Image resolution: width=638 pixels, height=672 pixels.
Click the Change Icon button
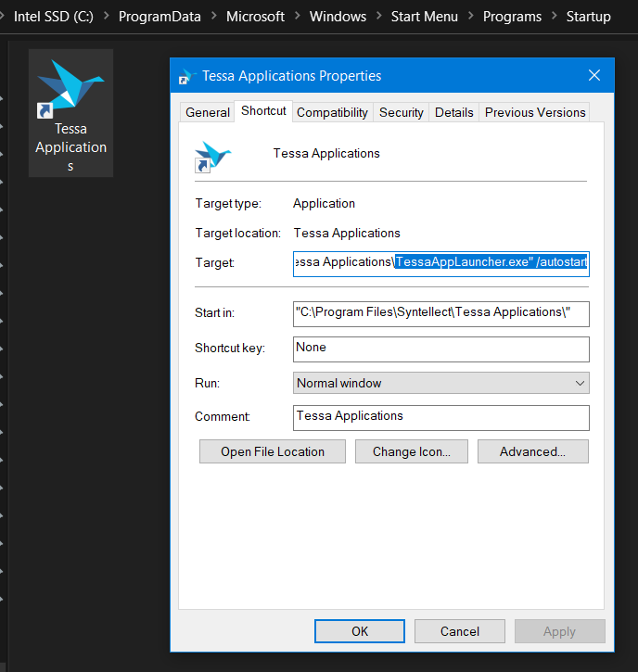411,451
